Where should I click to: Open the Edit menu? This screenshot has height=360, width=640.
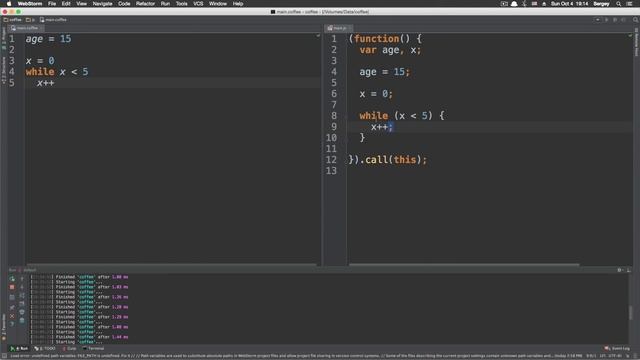[x=66, y=4]
